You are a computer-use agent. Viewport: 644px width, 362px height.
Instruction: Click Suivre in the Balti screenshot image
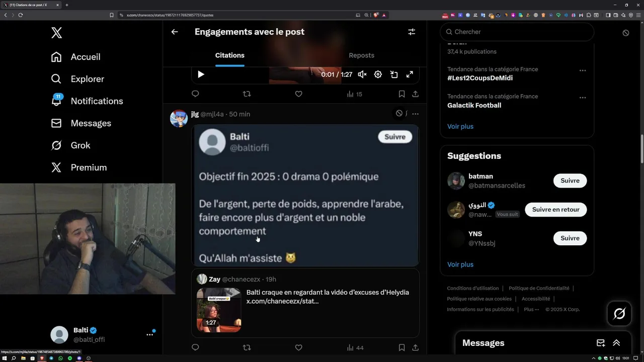pos(395,137)
